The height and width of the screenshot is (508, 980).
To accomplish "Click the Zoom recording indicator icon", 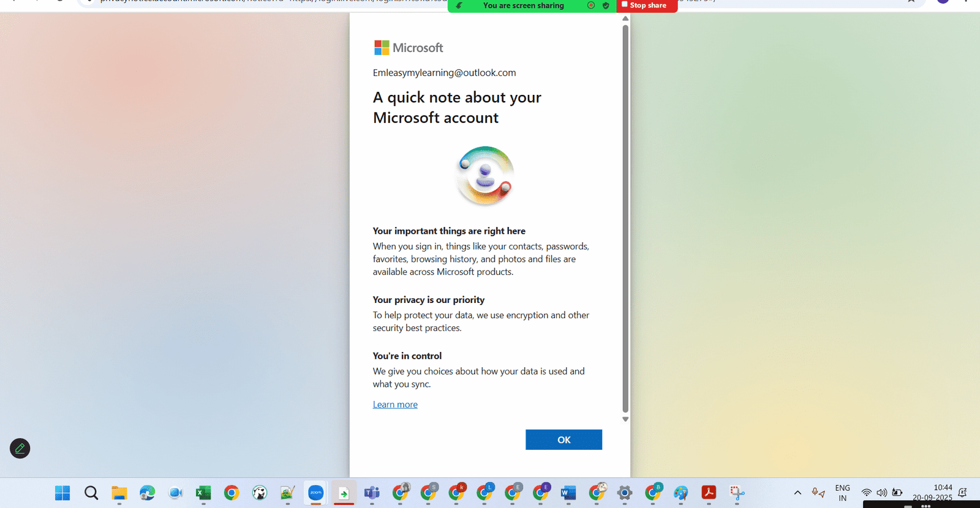I will pos(591,6).
